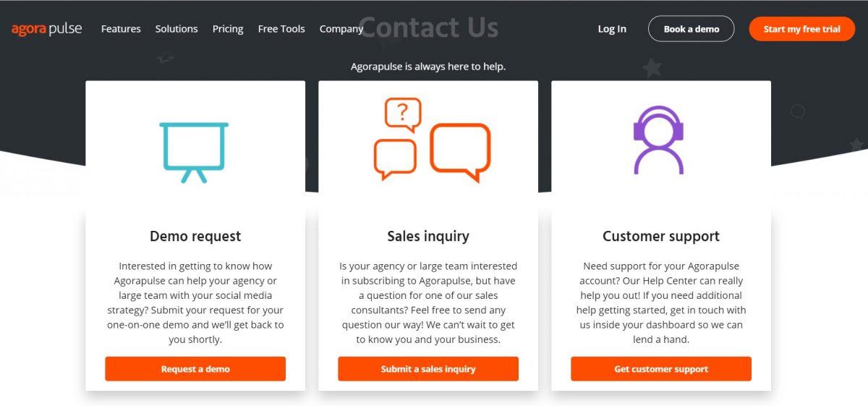Viewport: 868px width, 406px height.
Task: Expand the Free Tools menu
Action: (x=281, y=29)
